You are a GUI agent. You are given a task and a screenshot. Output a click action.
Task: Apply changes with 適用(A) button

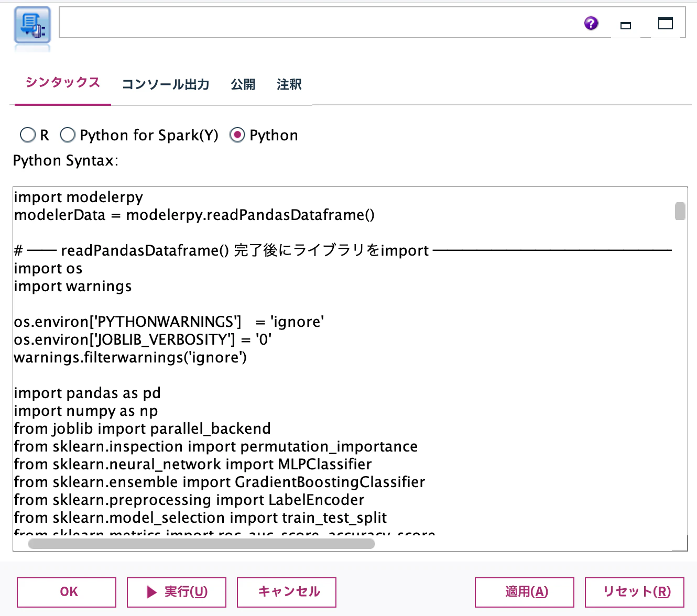point(525,592)
